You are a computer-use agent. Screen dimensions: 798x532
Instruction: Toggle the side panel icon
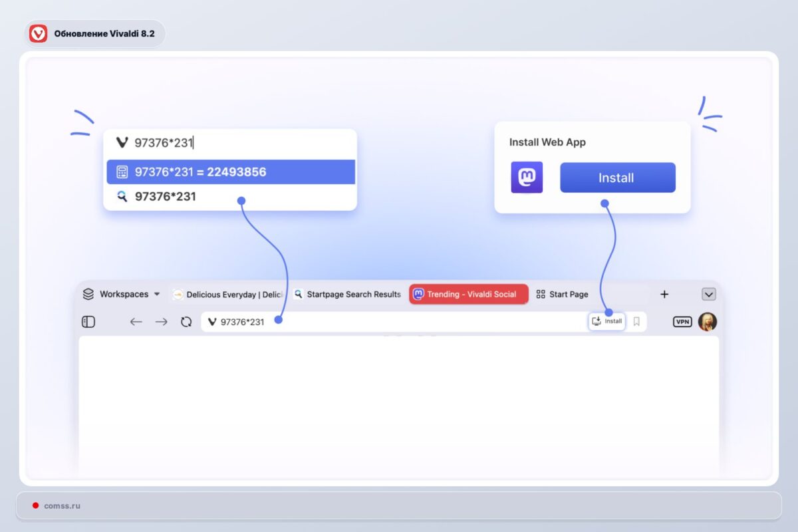(x=88, y=322)
